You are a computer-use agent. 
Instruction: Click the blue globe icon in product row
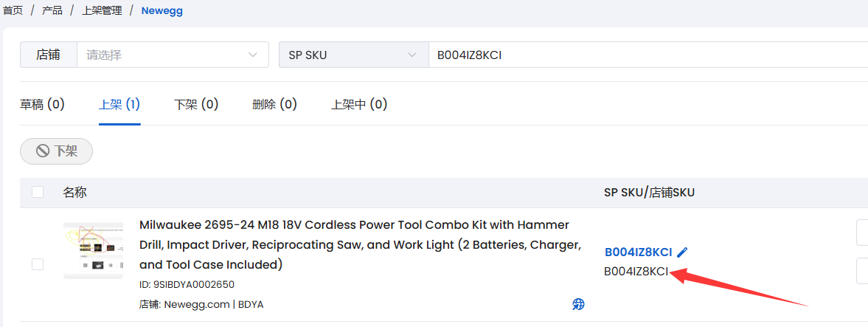[x=578, y=303]
